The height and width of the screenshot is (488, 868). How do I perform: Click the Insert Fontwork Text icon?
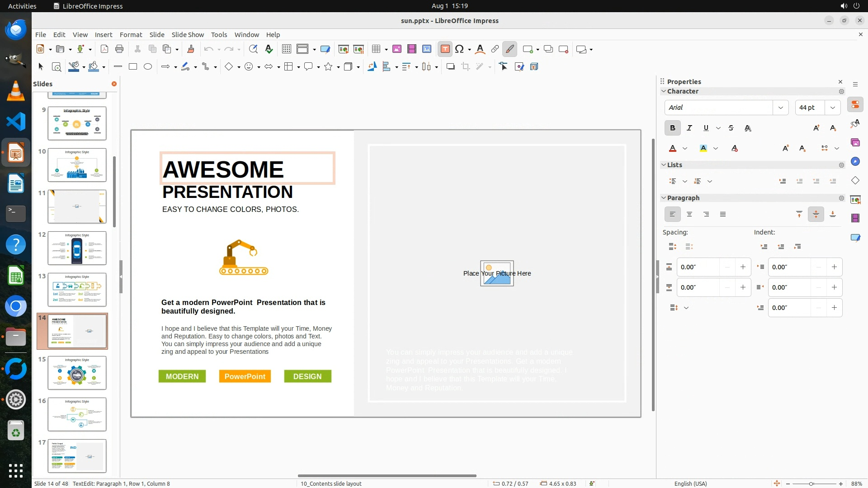pyautogui.click(x=480, y=49)
